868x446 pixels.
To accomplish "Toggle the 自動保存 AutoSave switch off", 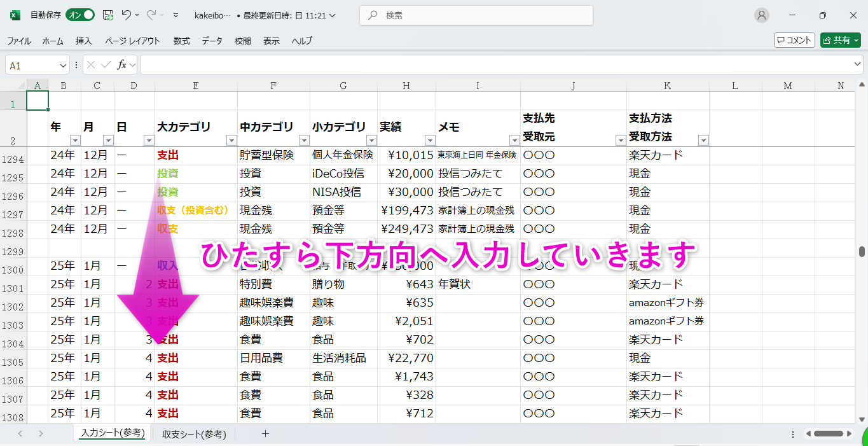I will [x=81, y=15].
